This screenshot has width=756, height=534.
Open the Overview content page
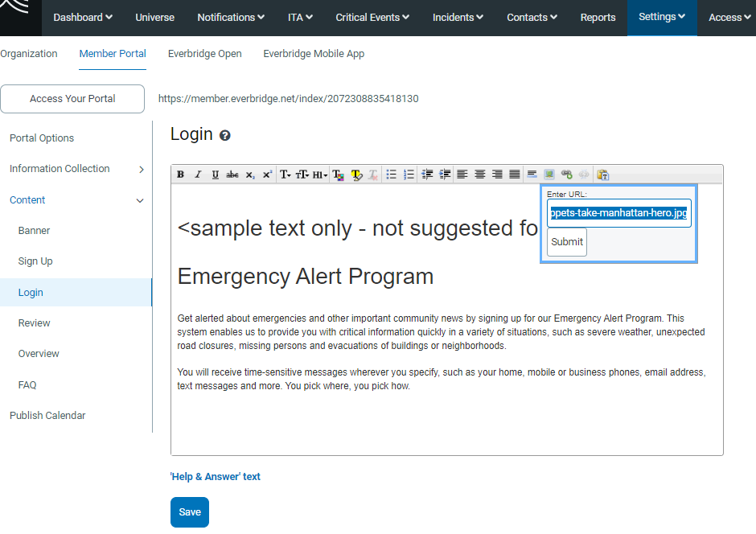[x=39, y=354]
